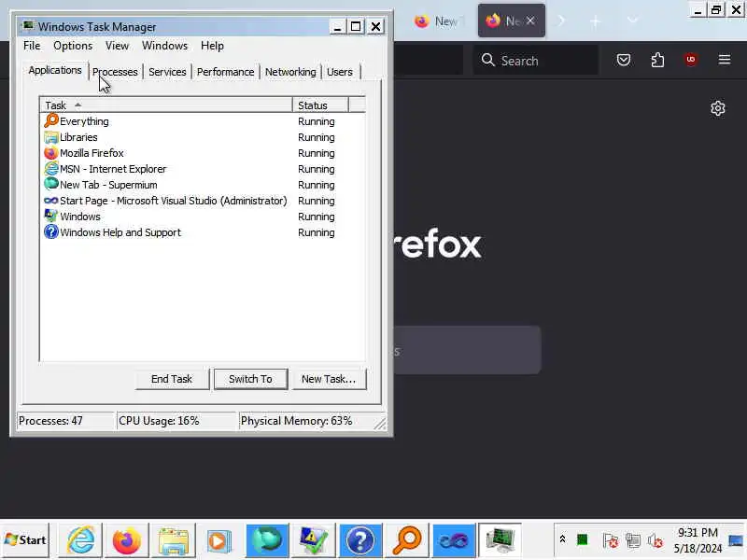Close the active Firefox tab
747x560 pixels.
click(x=530, y=21)
